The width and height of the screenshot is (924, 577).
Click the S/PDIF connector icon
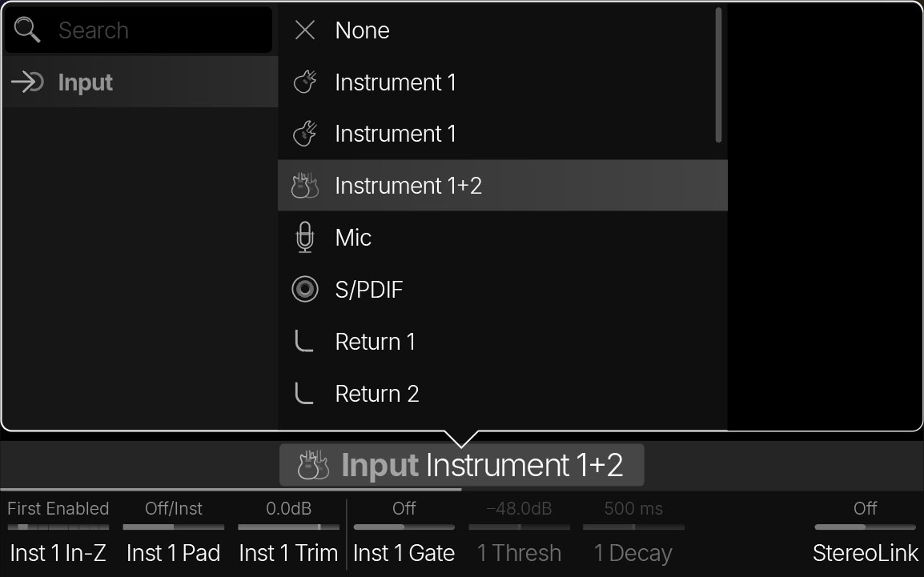pos(305,290)
